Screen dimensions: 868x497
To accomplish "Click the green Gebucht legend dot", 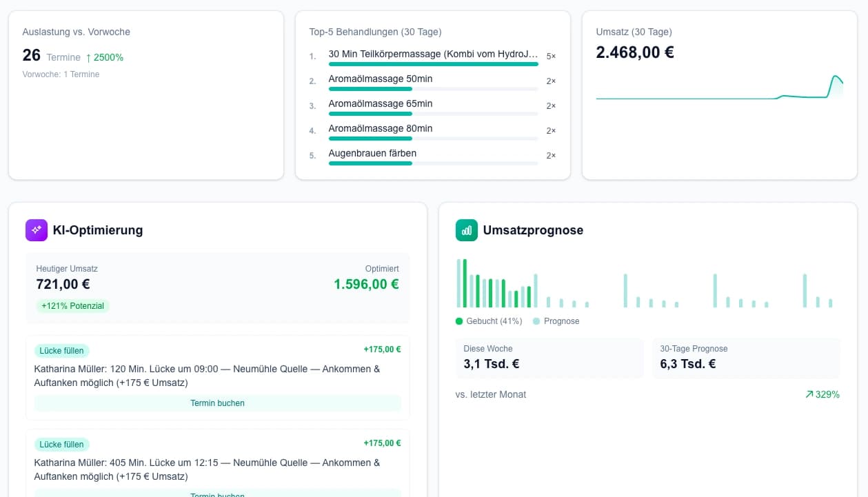I will (x=458, y=321).
